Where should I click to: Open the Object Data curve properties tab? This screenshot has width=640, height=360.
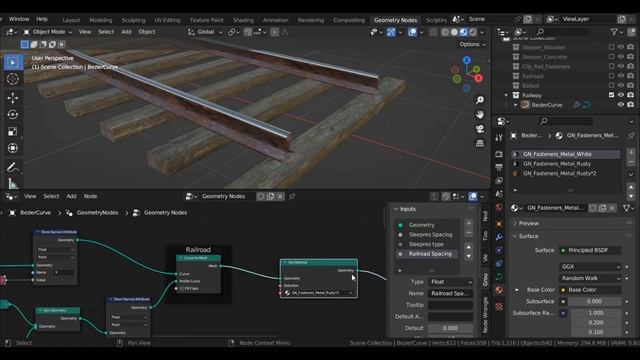[x=499, y=277]
